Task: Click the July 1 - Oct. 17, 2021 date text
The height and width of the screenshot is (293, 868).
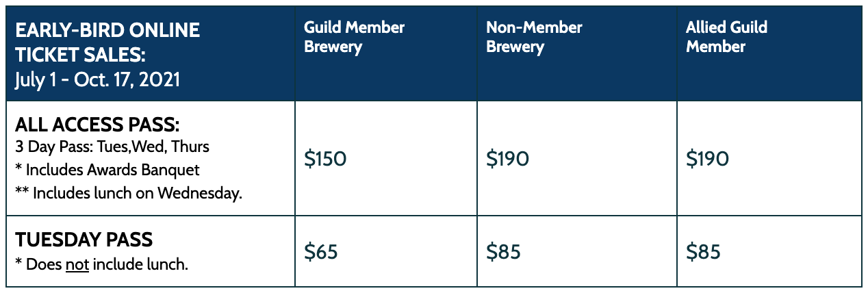Action: point(97,79)
